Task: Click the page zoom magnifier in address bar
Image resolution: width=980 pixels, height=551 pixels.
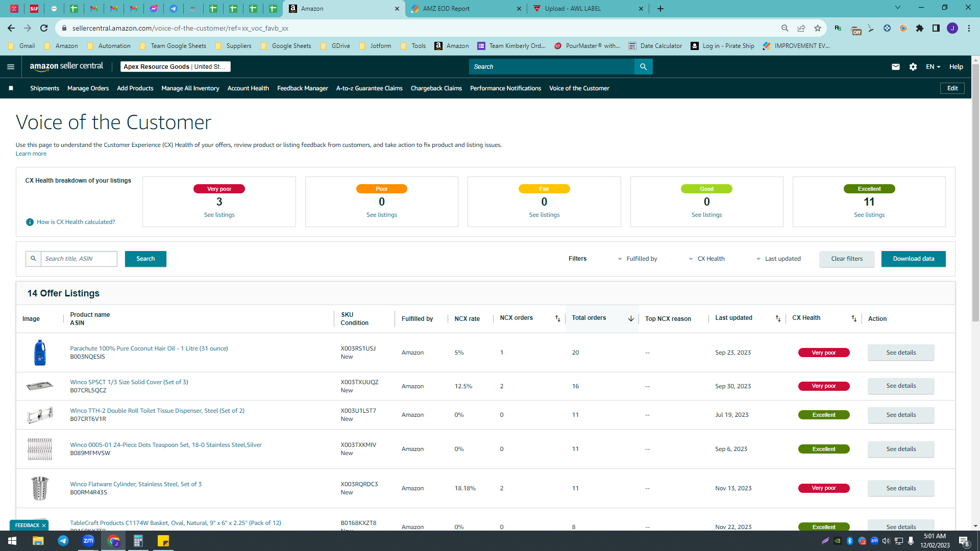Action: pyautogui.click(x=785, y=28)
